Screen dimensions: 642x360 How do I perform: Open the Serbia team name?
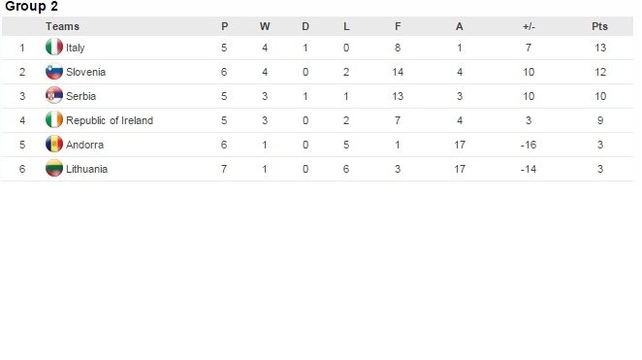(x=81, y=96)
